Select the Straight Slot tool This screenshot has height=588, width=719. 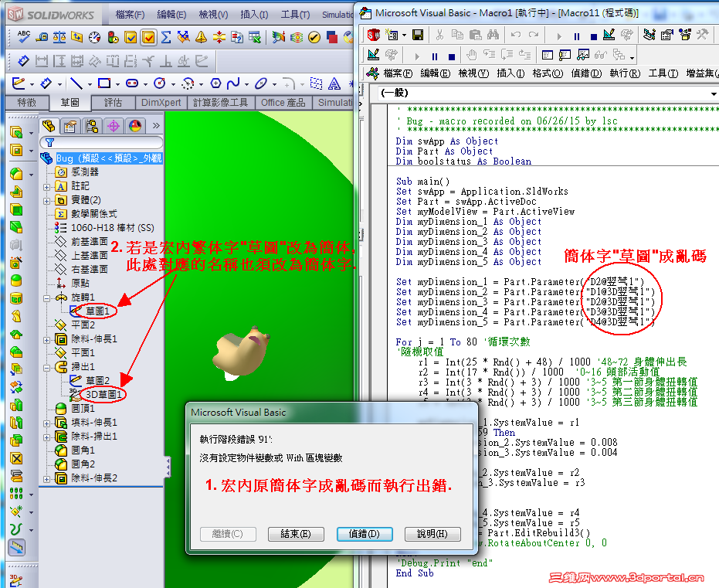click(132, 83)
